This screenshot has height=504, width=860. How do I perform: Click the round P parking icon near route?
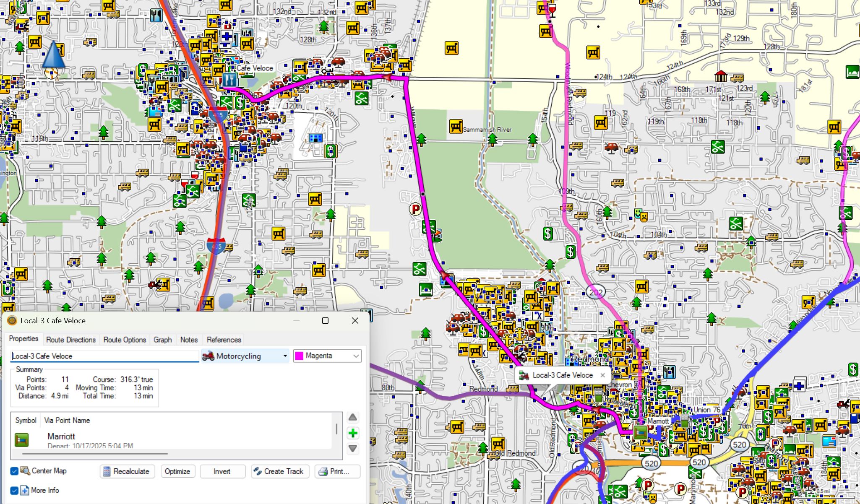point(415,209)
